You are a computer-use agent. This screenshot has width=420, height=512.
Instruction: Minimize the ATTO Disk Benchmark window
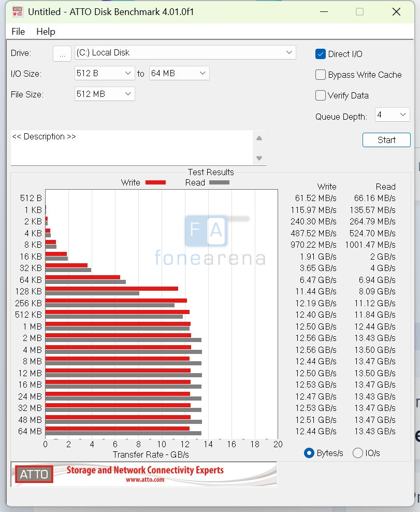tap(324, 11)
